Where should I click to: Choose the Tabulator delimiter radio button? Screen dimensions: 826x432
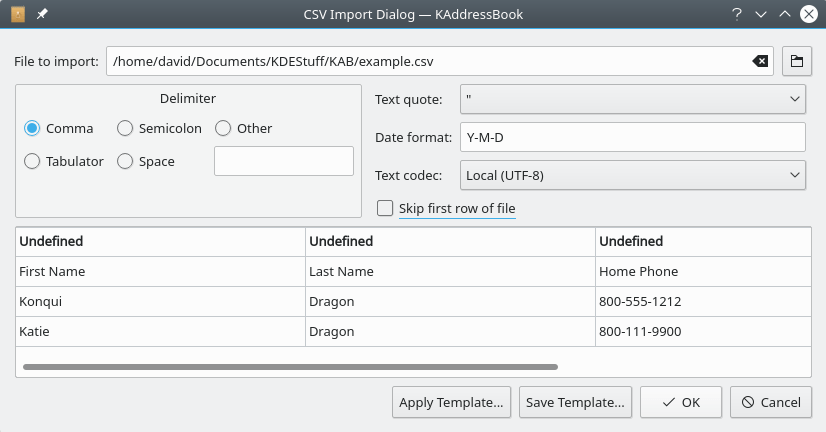click(32, 161)
